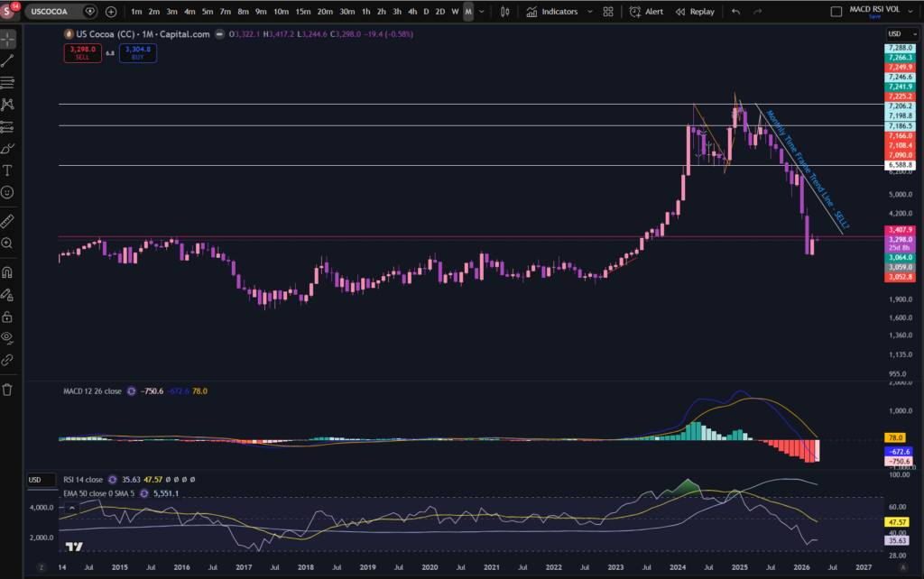Toggle auto scale A button at bottom right
This screenshot has width=924, height=579.
[x=902, y=568]
